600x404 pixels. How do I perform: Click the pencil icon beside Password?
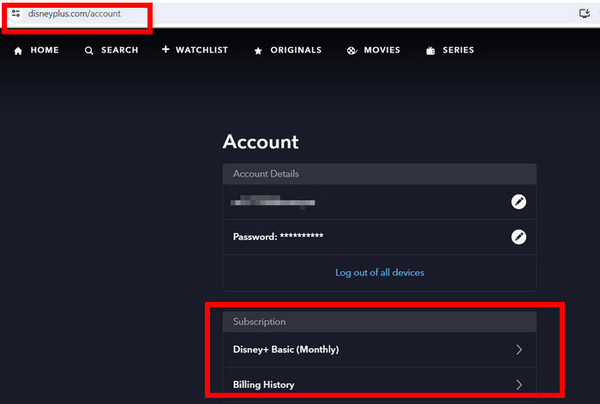click(x=518, y=237)
